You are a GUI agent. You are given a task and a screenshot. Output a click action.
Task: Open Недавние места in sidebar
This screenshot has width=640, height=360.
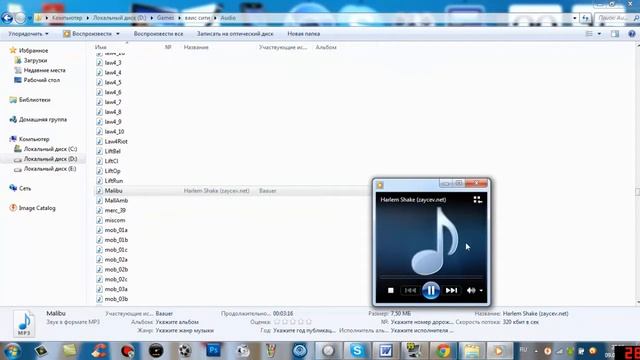(44, 70)
